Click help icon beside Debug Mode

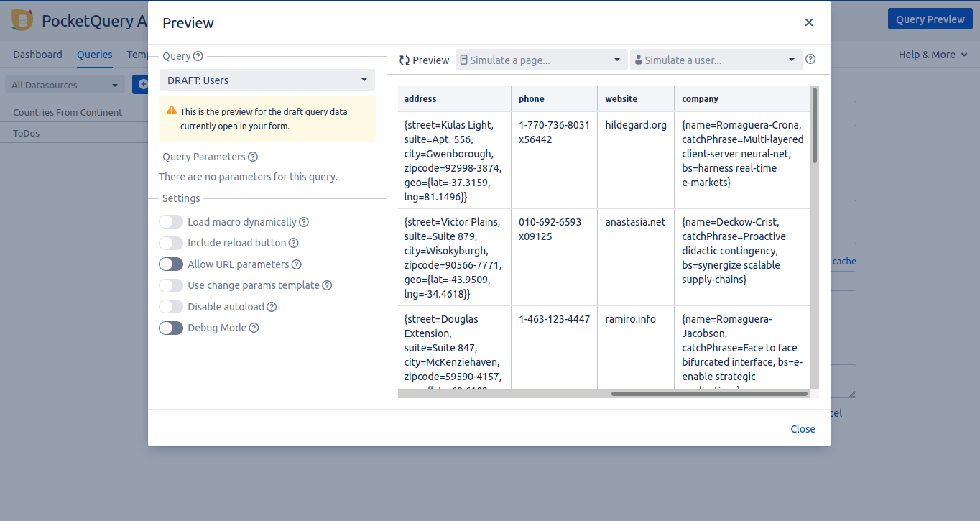254,328
